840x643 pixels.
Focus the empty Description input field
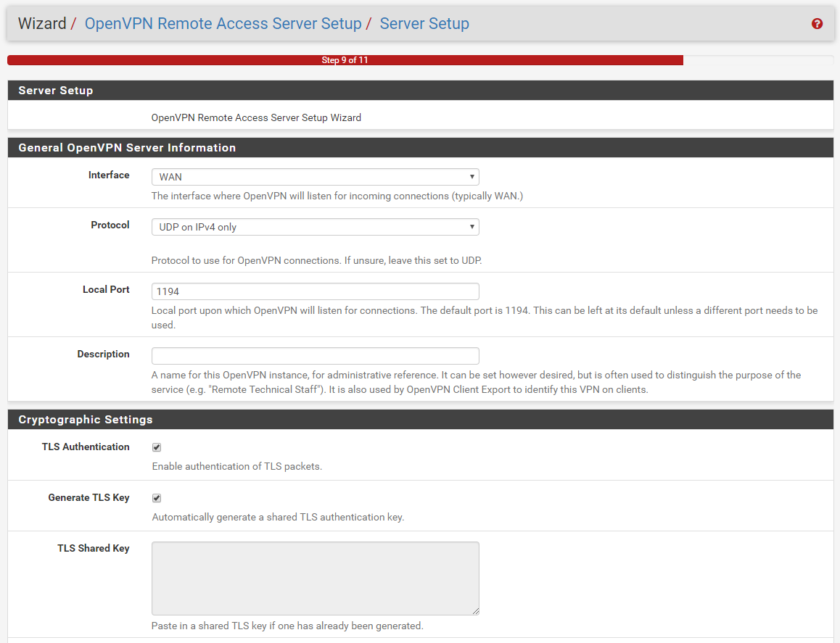click(x=315, y=356)
